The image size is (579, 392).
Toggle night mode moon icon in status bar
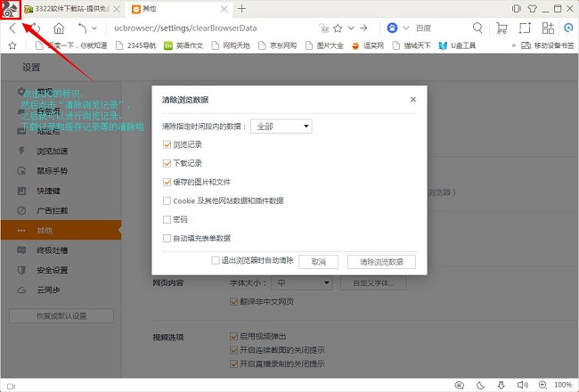coord(480,385)
